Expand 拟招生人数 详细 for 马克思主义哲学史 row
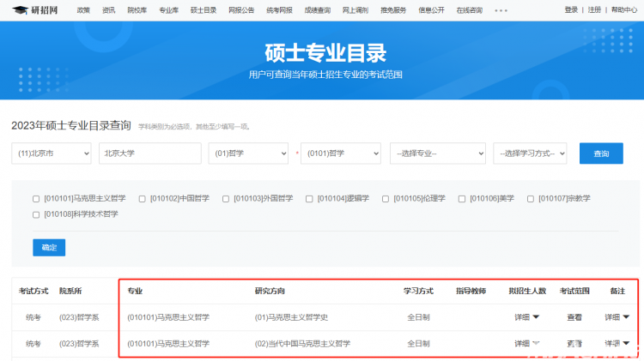644x361 pixels. (x=527, y=317)
